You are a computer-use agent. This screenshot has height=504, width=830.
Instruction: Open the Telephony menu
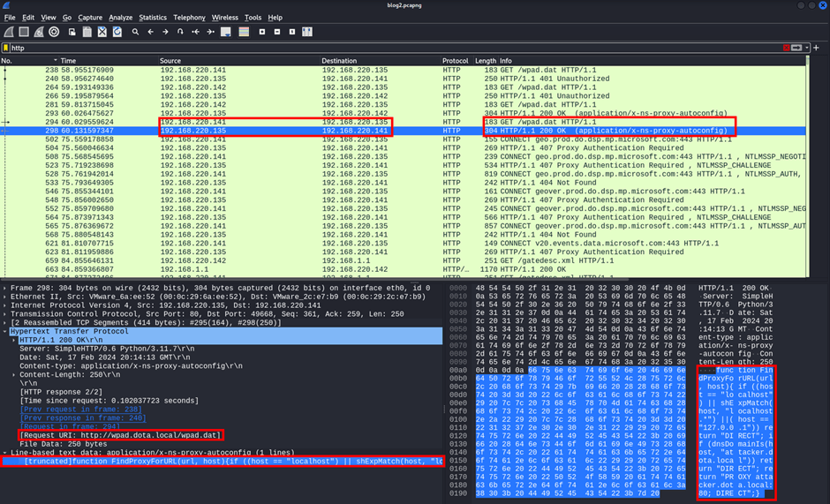coord(189,18)
